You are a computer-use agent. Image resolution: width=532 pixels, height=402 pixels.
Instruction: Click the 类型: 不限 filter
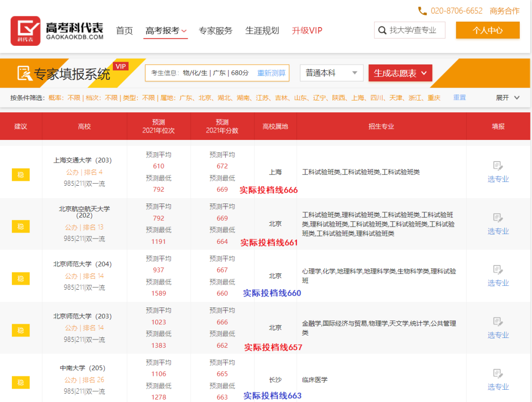[139, 98]
